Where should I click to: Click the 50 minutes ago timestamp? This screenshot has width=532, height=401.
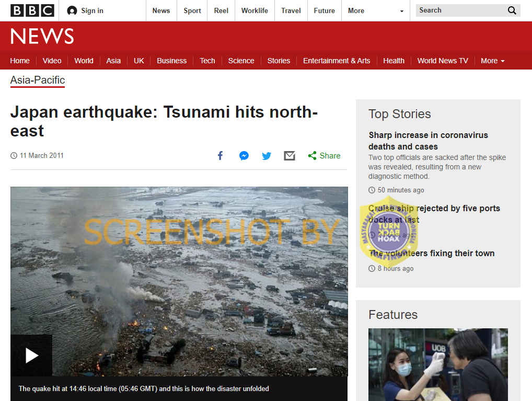click(x=401, y=190)
